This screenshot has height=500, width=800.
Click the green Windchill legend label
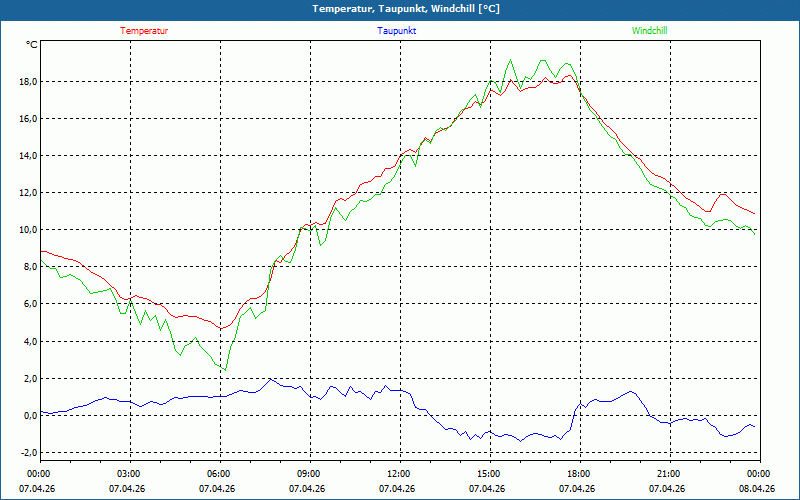pyautogui.click(x=649, y=31)
